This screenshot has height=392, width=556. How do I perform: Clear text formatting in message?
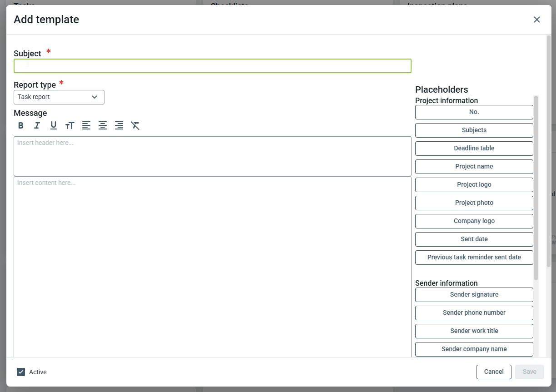(x=135, y=126)
